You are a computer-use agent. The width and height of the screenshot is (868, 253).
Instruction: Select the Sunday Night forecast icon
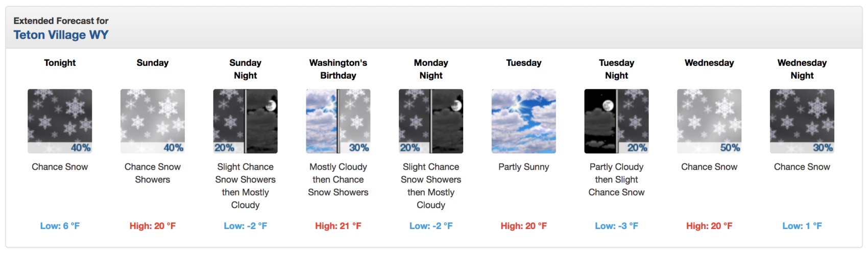(x=246, y=121)
